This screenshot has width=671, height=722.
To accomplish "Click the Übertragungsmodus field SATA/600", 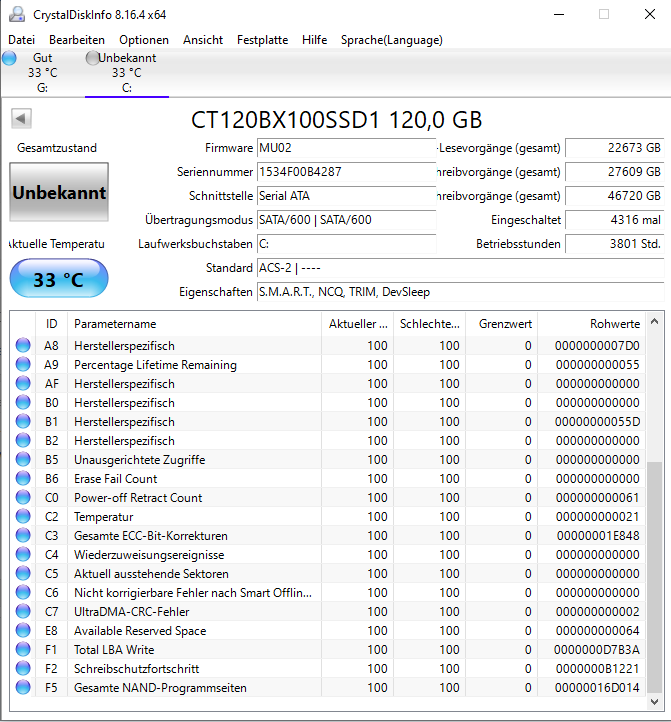I will [346, 220].
